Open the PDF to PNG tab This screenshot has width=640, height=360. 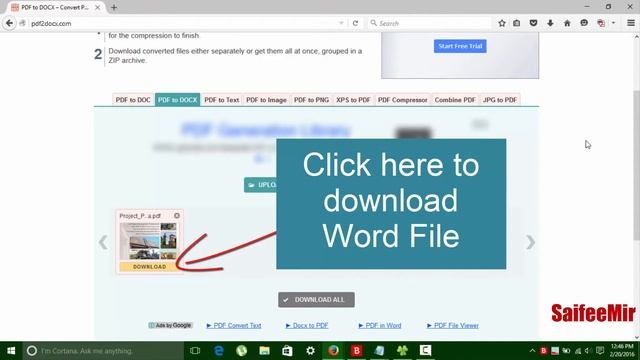(311, 100)
